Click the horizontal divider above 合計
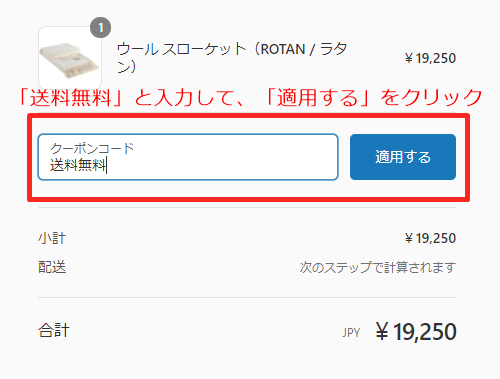500x379 pixels. [247, 297]
